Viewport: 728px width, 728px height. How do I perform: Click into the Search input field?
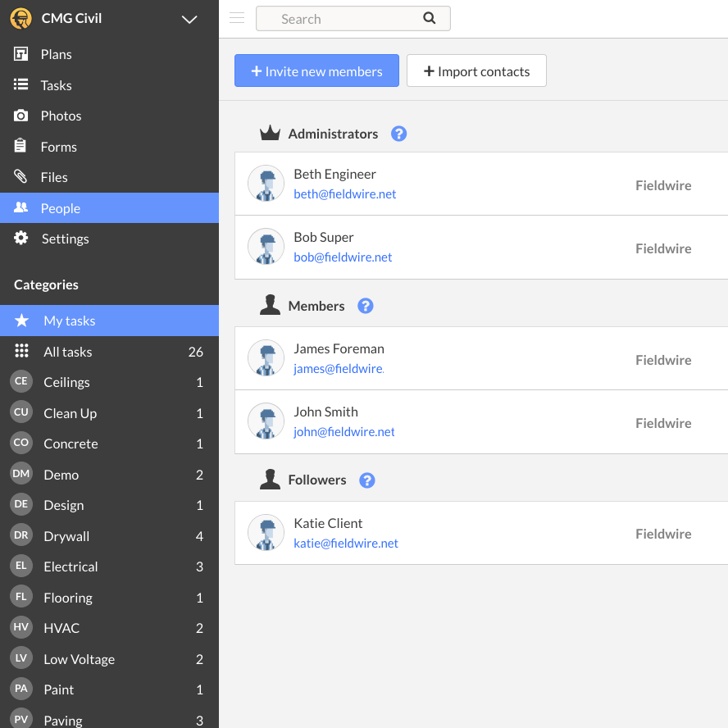pos(344,19)
